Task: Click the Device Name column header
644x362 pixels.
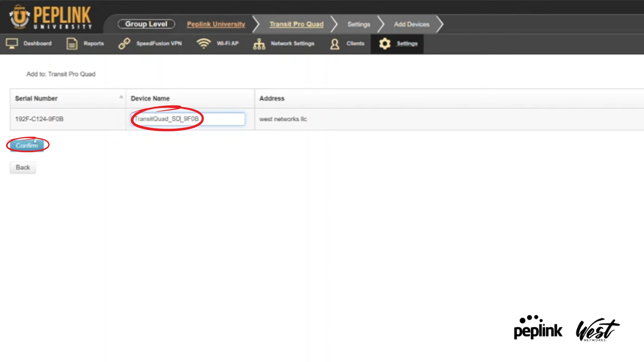Action: pyautogui.click(x=150, y=99)
